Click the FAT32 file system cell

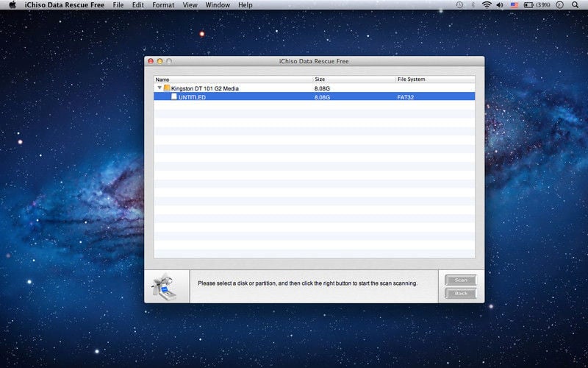(406, 97)
